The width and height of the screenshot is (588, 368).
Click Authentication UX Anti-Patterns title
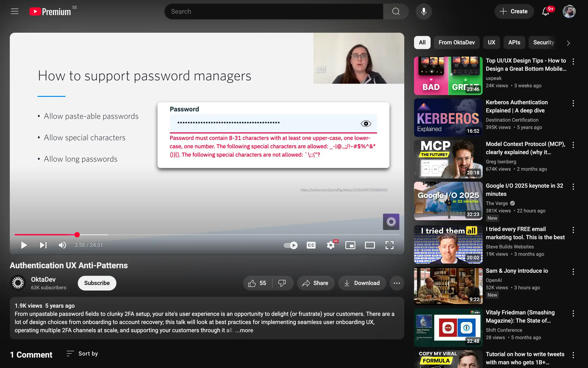point(69,265)
